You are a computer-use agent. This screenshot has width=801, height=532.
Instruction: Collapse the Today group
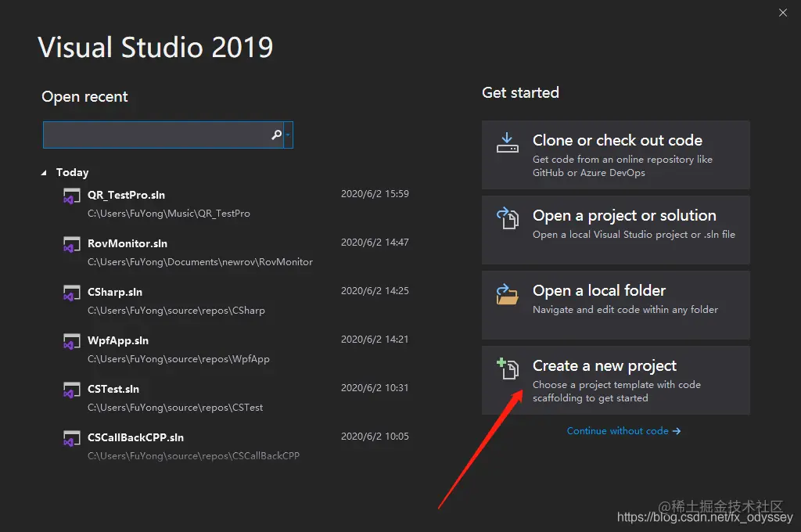(44, 173)
